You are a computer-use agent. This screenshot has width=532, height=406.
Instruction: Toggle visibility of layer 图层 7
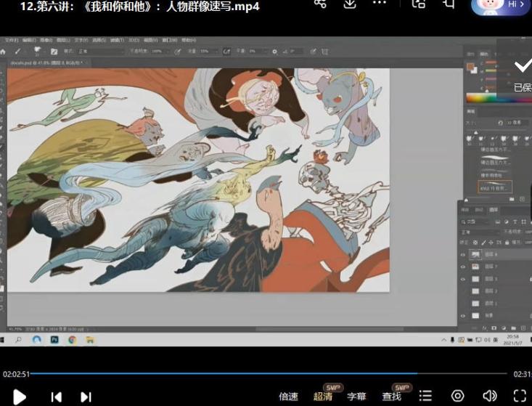463,267
